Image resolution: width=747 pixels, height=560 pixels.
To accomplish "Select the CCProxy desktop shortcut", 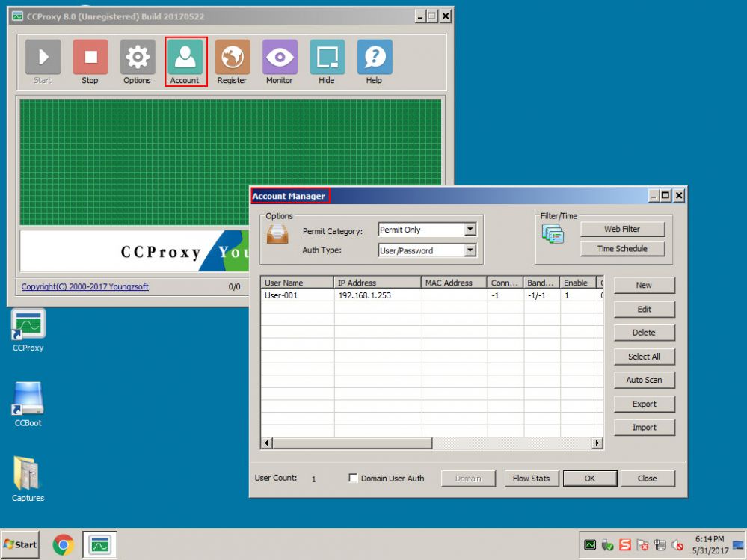I will (28, 330).
